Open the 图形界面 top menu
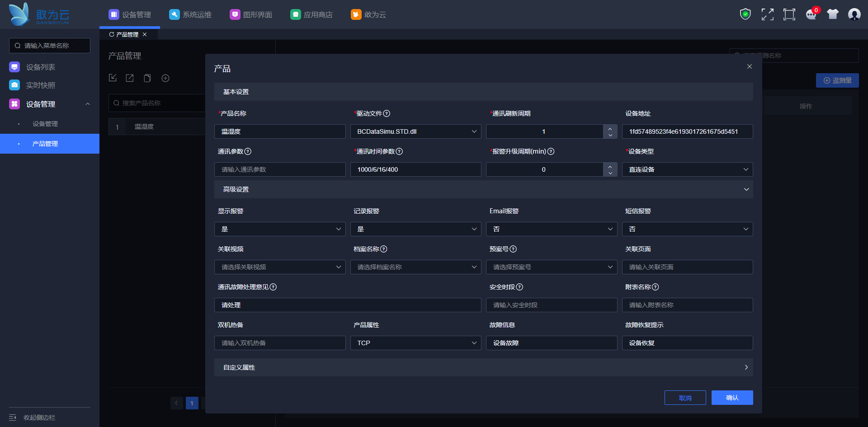 tap(251, 14)
